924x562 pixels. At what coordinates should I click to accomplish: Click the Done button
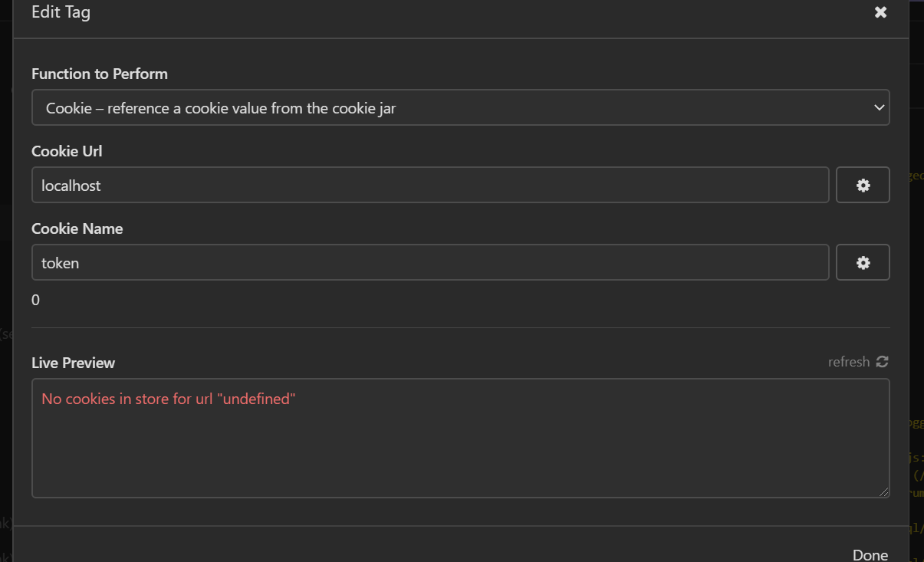tap(870, 554)
